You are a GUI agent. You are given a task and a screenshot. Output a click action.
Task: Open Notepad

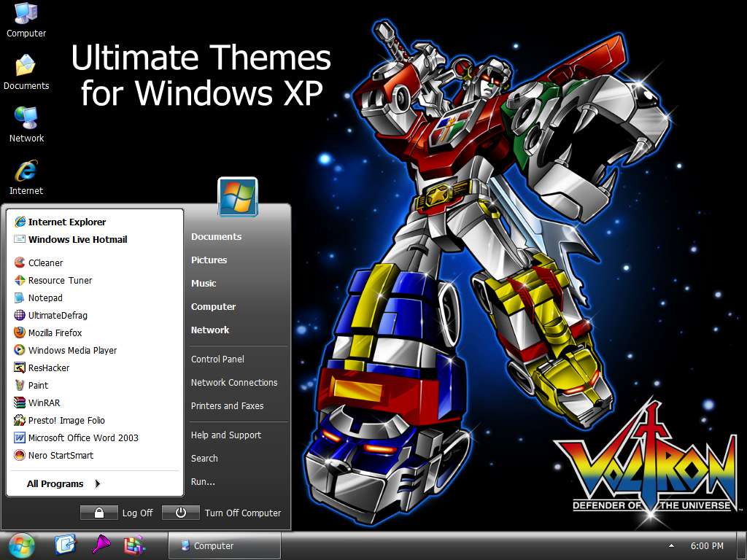(x=45, y=297)
